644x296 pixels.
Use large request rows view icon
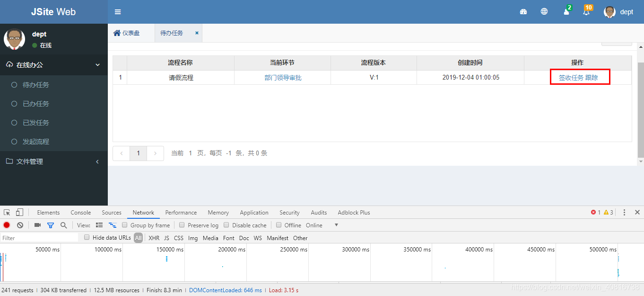[x=99, y=225]
